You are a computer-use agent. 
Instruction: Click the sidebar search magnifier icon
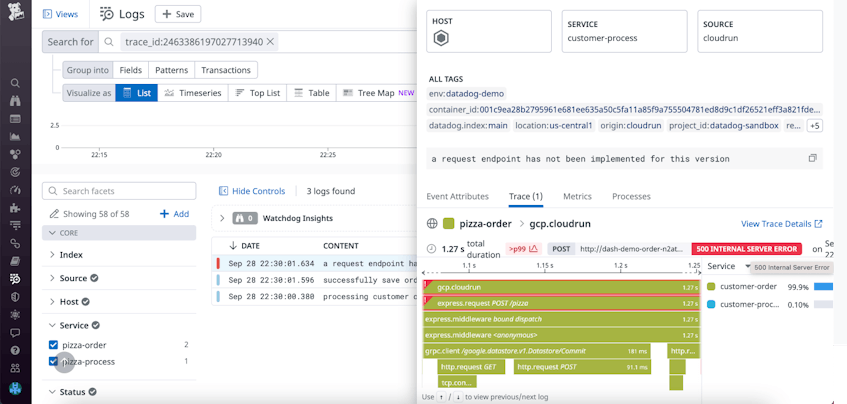pyautogui.click(x=15, y=83)
